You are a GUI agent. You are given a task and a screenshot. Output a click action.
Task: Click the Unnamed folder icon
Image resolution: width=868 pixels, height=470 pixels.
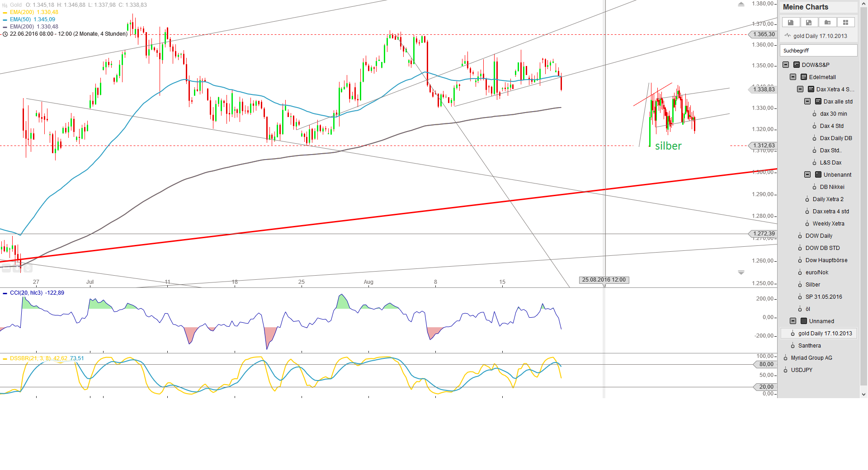(804, 321)
